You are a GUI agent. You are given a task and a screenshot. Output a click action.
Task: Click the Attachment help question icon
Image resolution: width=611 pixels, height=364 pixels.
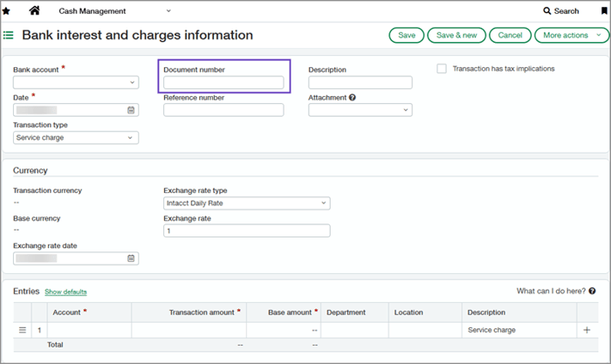[353, 98]
